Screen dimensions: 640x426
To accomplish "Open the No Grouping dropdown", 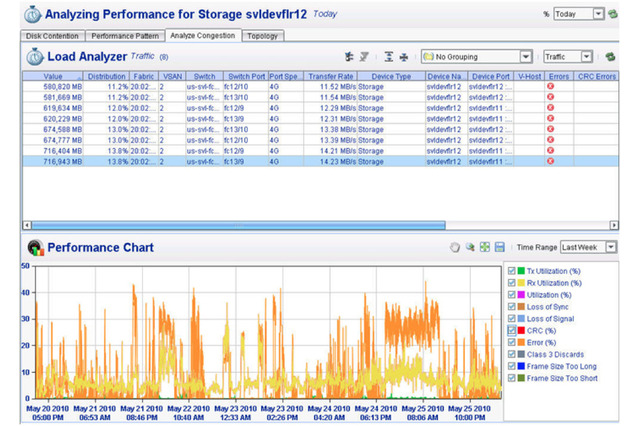I will 476,57.
